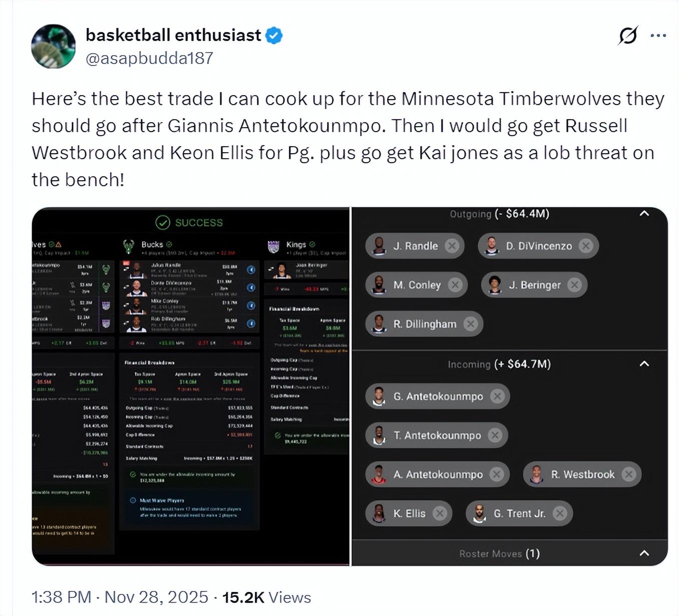The height and width of the screenshot is (616, 678).
Task: Remove G. Antetokounmpo from incoming
Action: click(x=497, y=397)
